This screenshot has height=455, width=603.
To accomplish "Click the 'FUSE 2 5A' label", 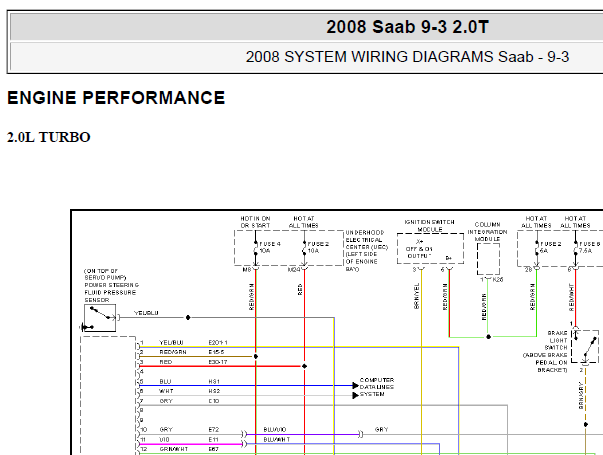I will [x=551, y=247].
